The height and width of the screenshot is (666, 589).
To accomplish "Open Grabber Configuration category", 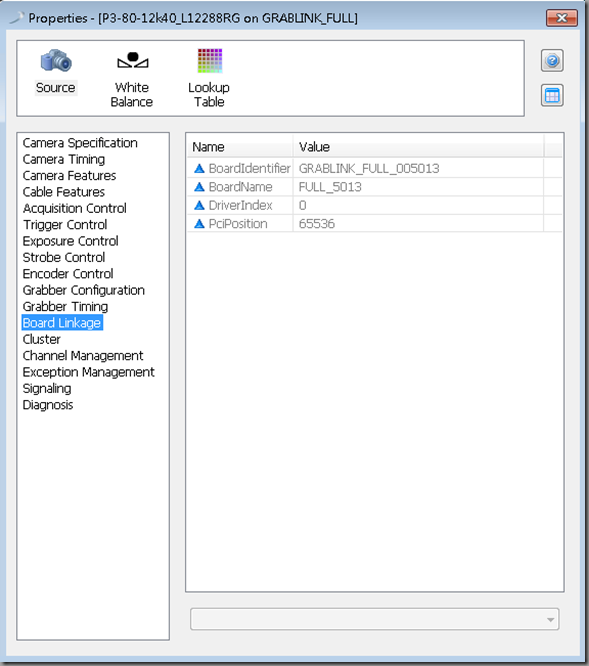I will (84, 290).
